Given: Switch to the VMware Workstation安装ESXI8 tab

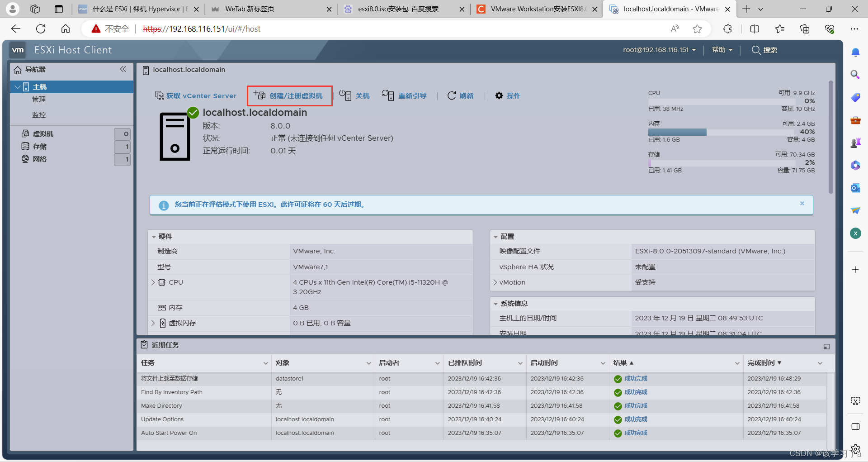Looking at the screenshot, I should tap(537, 9).
